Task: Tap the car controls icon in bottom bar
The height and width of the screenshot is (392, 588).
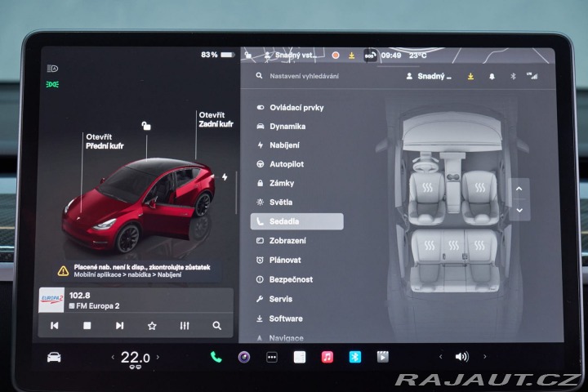Action: point(54,357)
